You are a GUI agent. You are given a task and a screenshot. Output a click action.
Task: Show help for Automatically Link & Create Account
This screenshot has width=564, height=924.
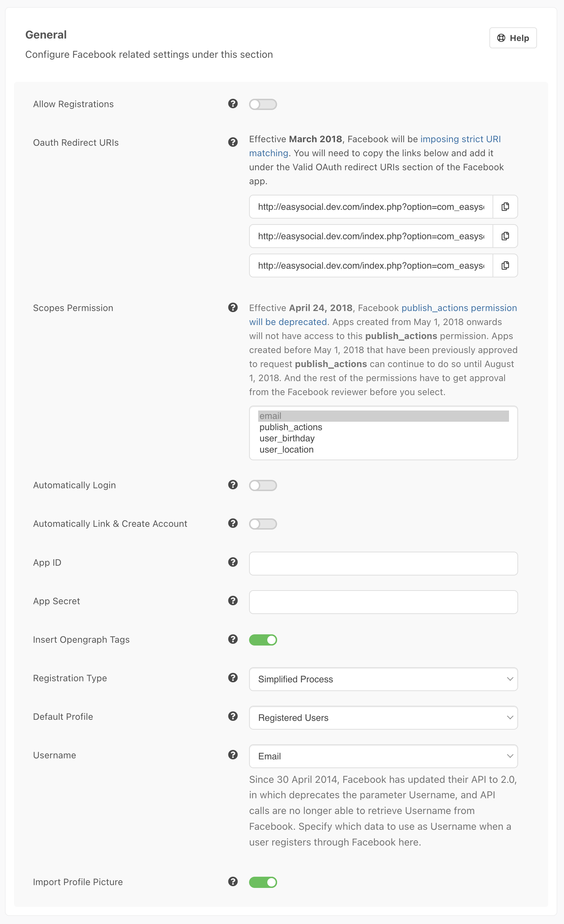(x=233, y=523)
